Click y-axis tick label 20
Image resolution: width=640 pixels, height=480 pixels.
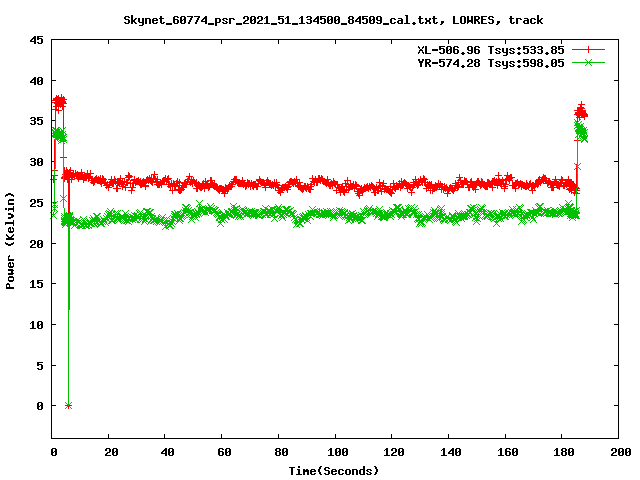(x=36, y=244)
